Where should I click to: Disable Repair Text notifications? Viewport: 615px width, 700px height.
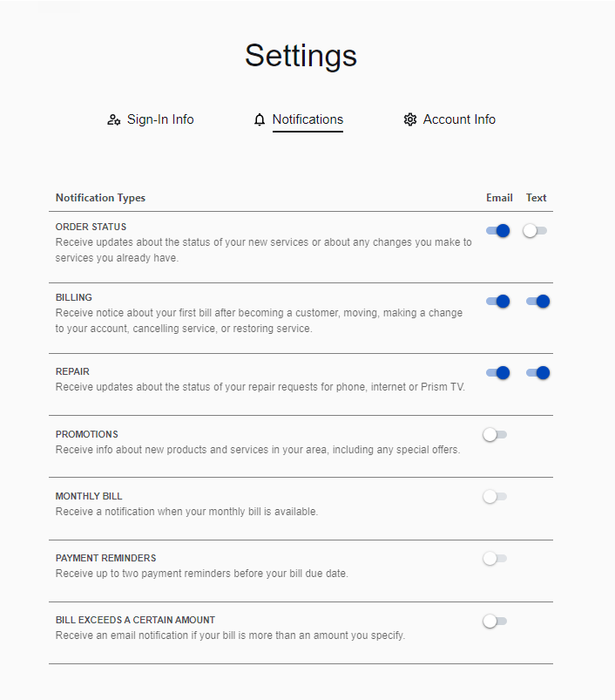538,373
